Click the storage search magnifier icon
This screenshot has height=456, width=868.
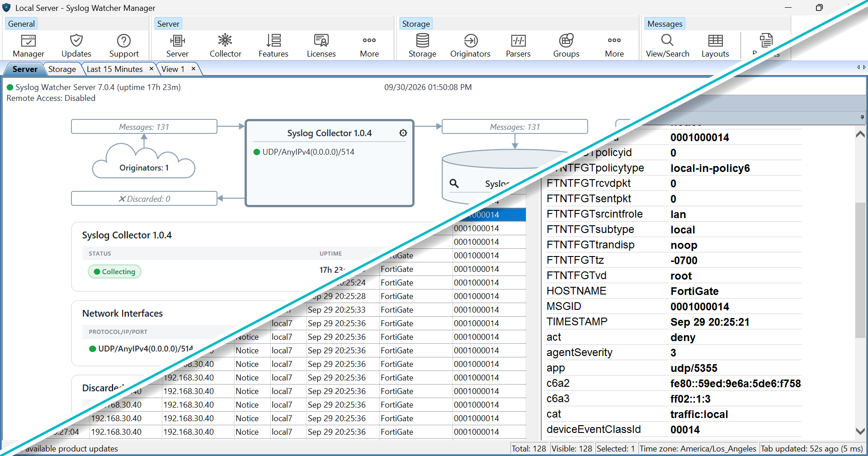click(454, 183)
